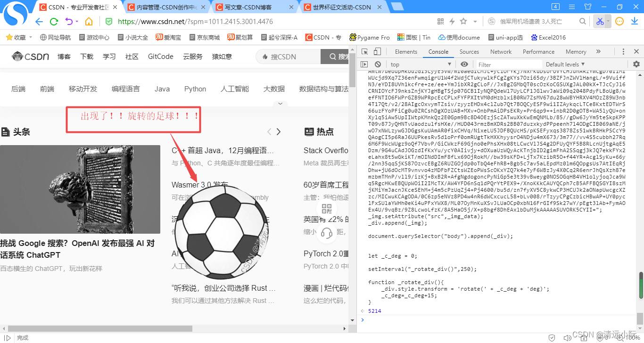644x343 pixels.
Task: Click the brain picture frame thumbnail
Action: tap(80, 189)
